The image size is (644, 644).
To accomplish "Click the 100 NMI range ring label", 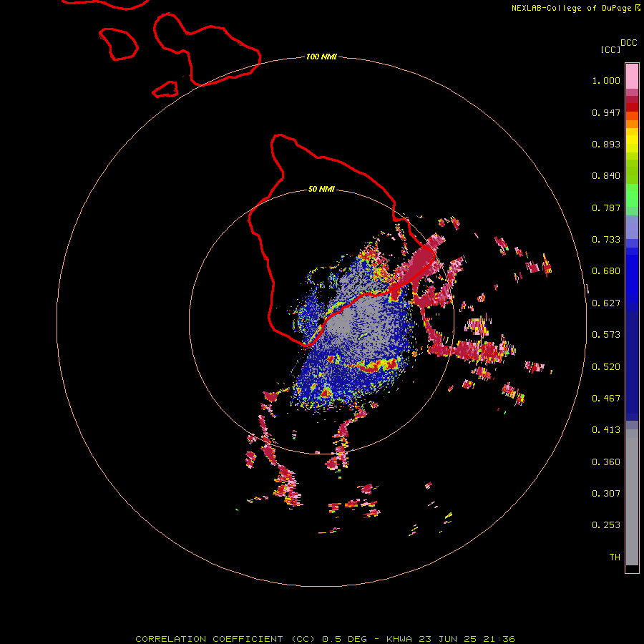I will coord(321,57).
